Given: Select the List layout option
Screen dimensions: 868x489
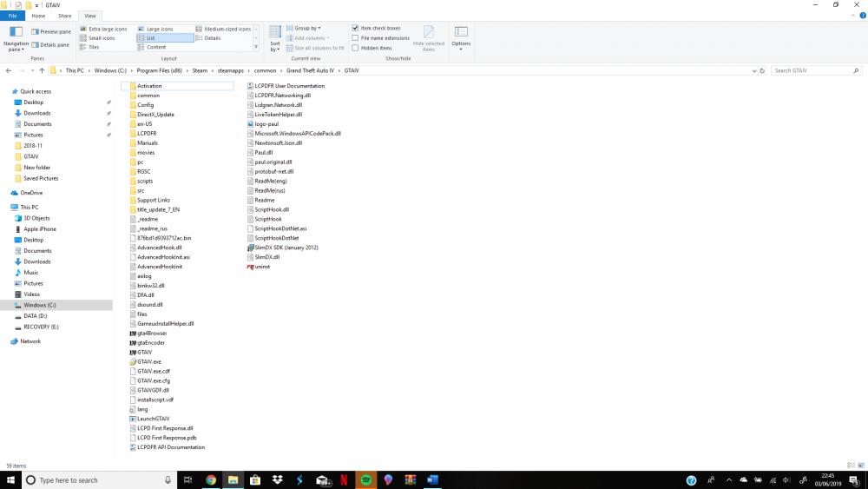Looking at the screenshot, I should pos(165,38).
